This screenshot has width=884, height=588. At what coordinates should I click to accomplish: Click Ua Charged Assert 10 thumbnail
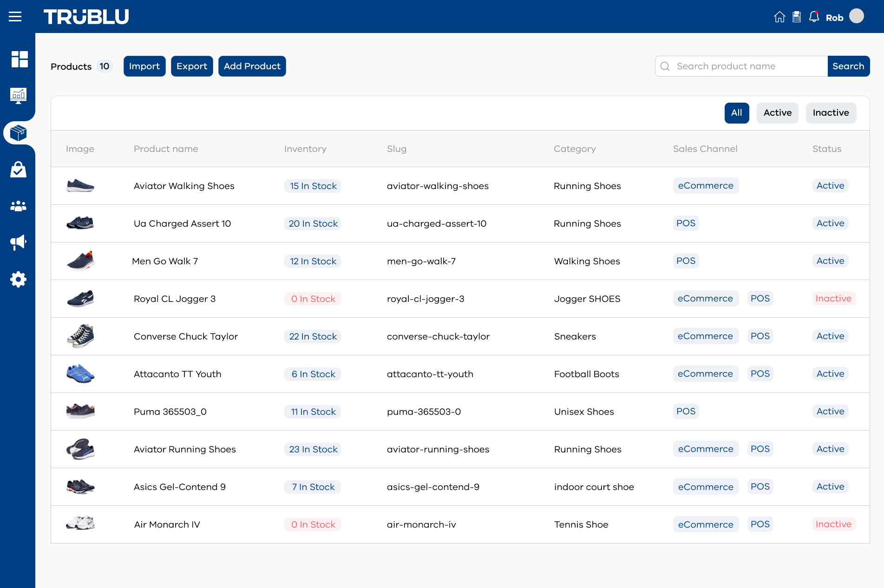(80, 223)
